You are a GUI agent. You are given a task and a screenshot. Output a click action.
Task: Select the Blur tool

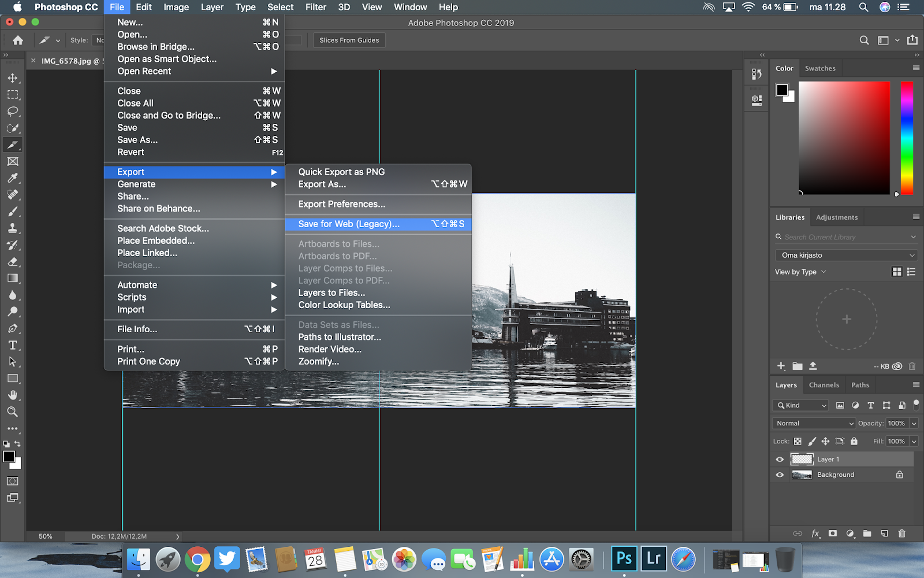point(13,295)
